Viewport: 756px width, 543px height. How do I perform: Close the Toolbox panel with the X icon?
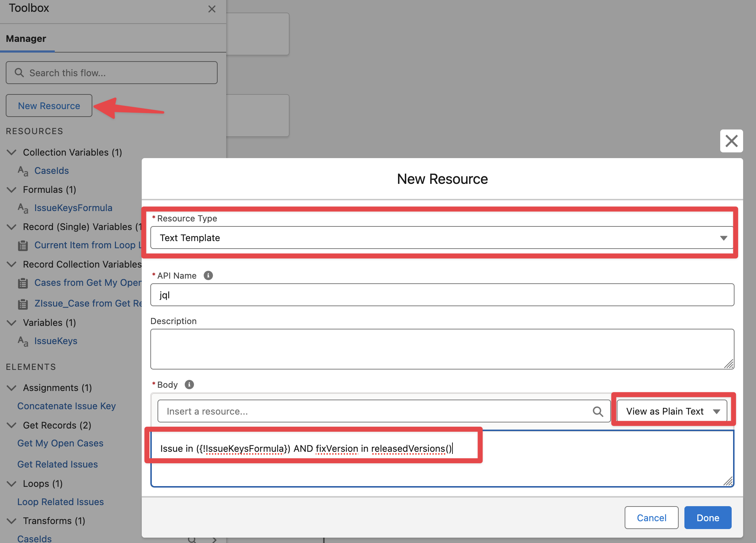point(212,9)
